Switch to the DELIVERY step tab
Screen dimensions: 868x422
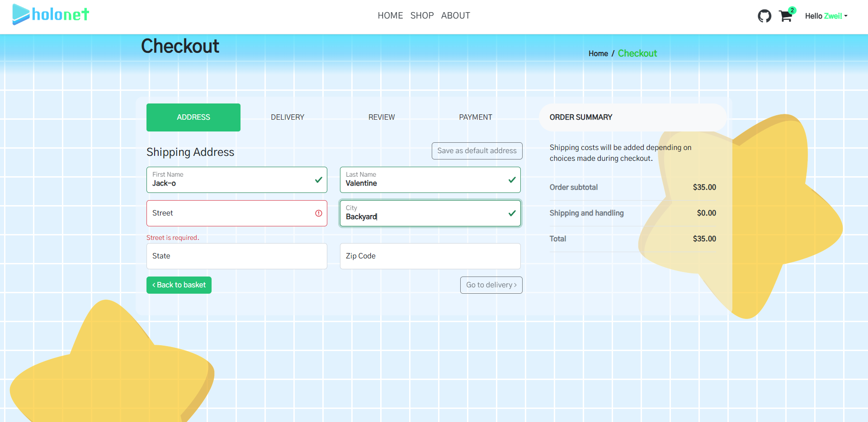point(288,117)
